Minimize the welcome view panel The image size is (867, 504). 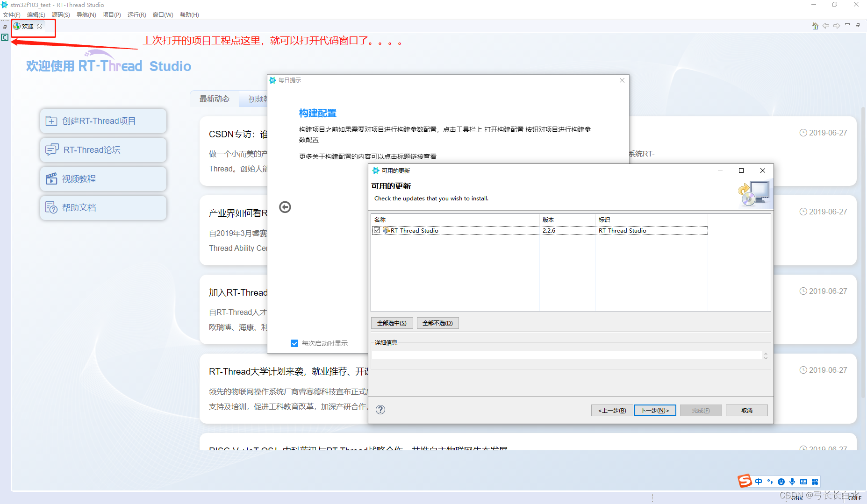tap(847, 25)
